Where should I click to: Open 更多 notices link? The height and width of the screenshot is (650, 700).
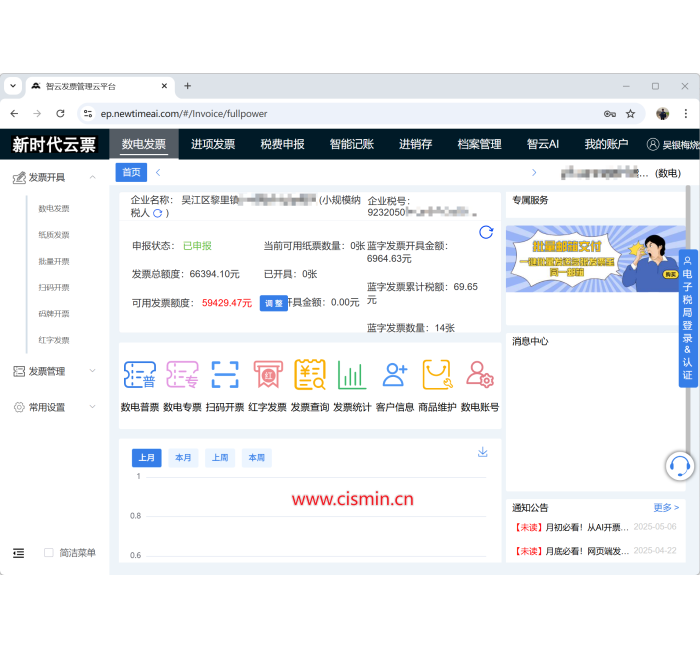(666, 508)
